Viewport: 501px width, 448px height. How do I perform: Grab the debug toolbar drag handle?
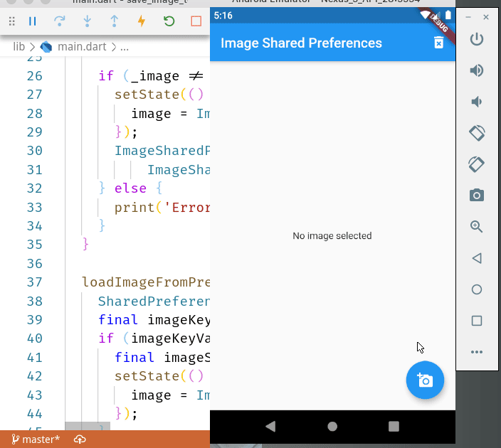(x=12, y=21)
